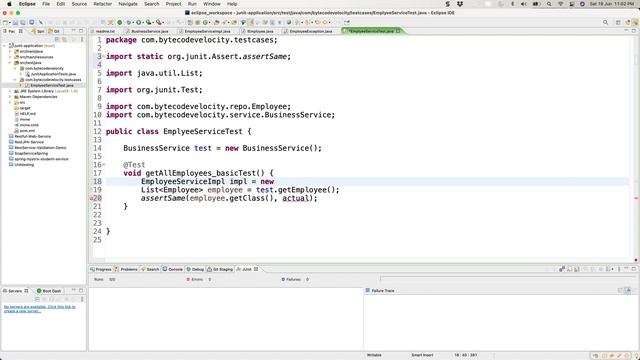Minimize the editor area
Viewport: 640px width, 360px height.
pos(626,31)
